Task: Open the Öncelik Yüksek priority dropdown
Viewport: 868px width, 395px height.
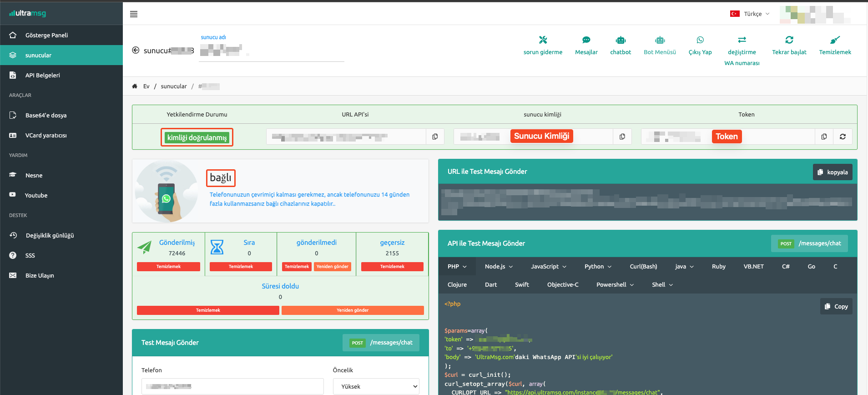Action: (376, 386)
